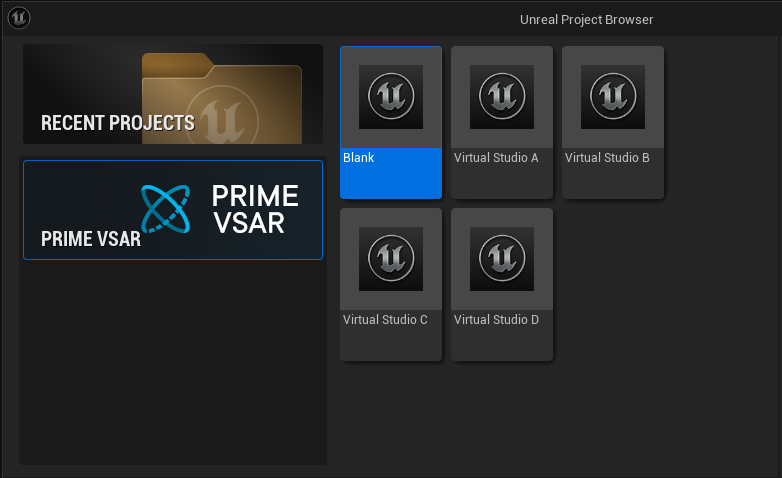782x478 pixels.
Task: Click the "Virtual Studio A" name label
Action: click(496, 158)
